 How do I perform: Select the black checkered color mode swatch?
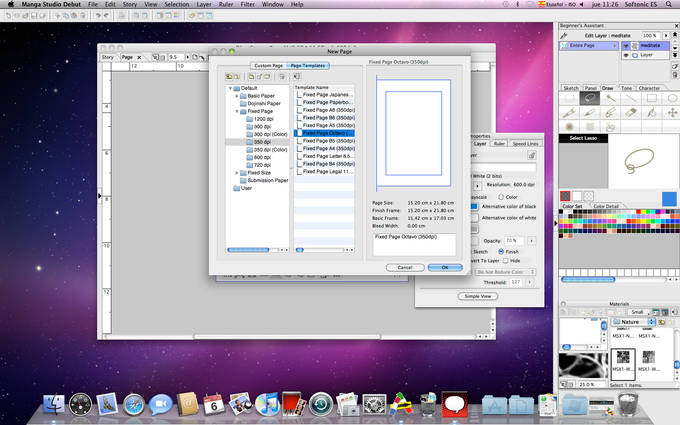coord(565,196)
